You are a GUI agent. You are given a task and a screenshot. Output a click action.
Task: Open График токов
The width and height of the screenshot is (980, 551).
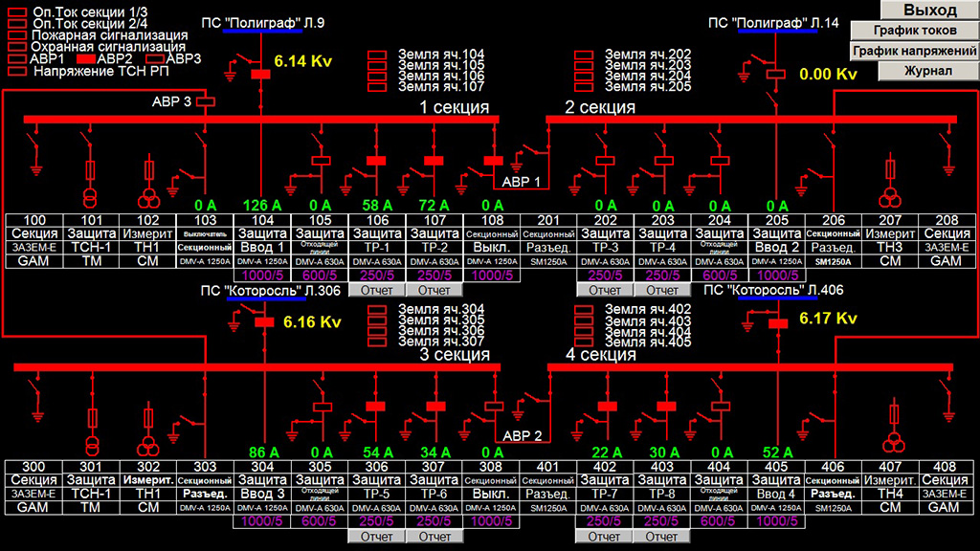point(914,30)
